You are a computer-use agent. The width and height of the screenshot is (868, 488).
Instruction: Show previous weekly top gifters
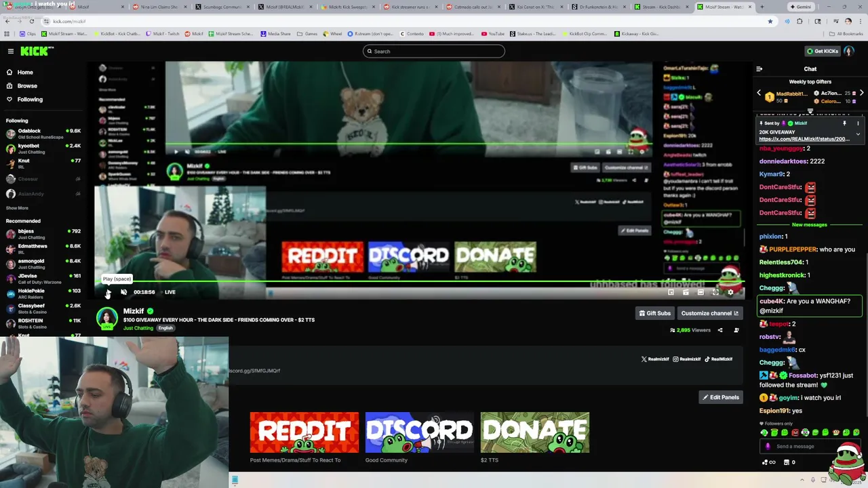[x=759, y=93]
